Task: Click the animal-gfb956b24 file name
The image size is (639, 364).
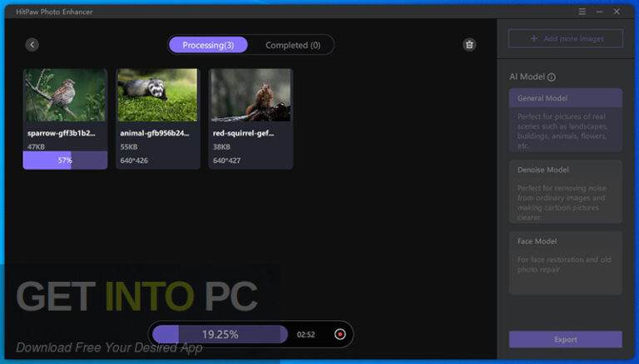Action: pos(155,133)
